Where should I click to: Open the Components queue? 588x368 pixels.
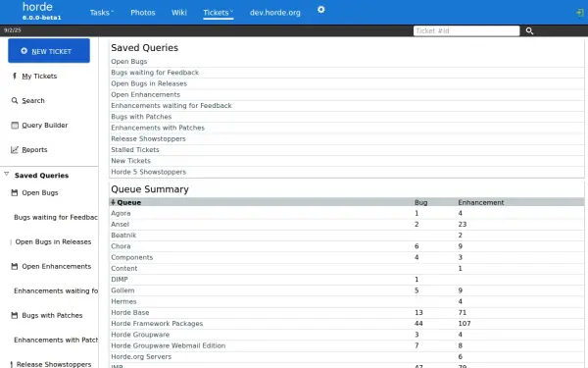point(132,257)
